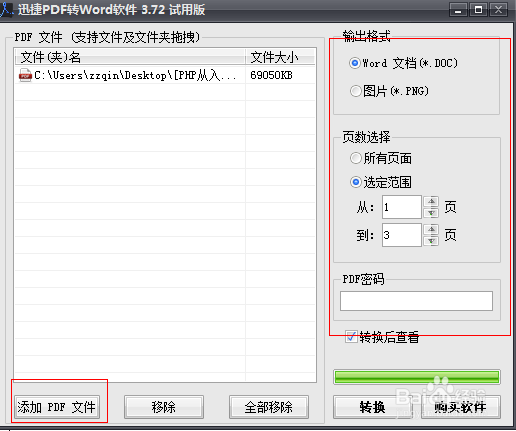Click the 添加 PDF 文件 button
The width and height of the screenshot is (516, 431).
pos(57,407)
